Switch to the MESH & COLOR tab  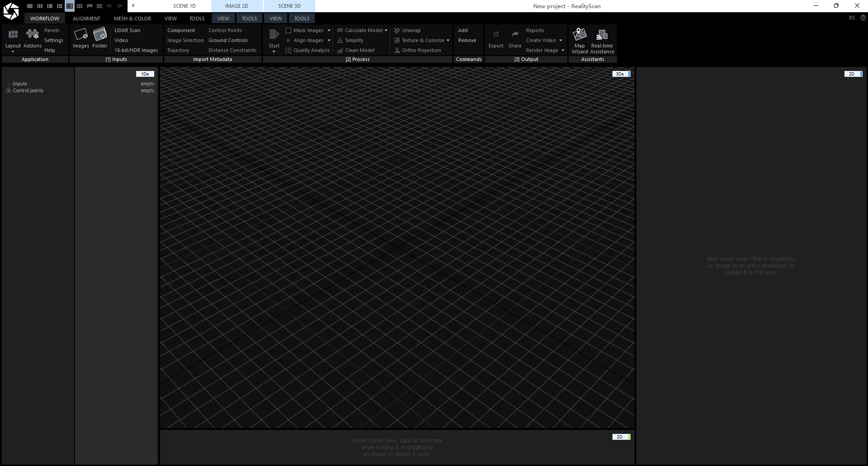coord(133,19)
